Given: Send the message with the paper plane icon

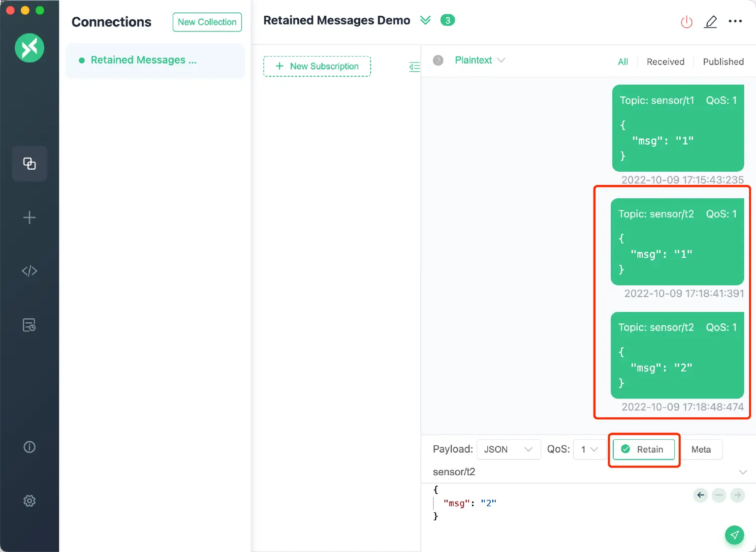Looking at the screenshot, I should pyautogui.click(x=734, y=535).
